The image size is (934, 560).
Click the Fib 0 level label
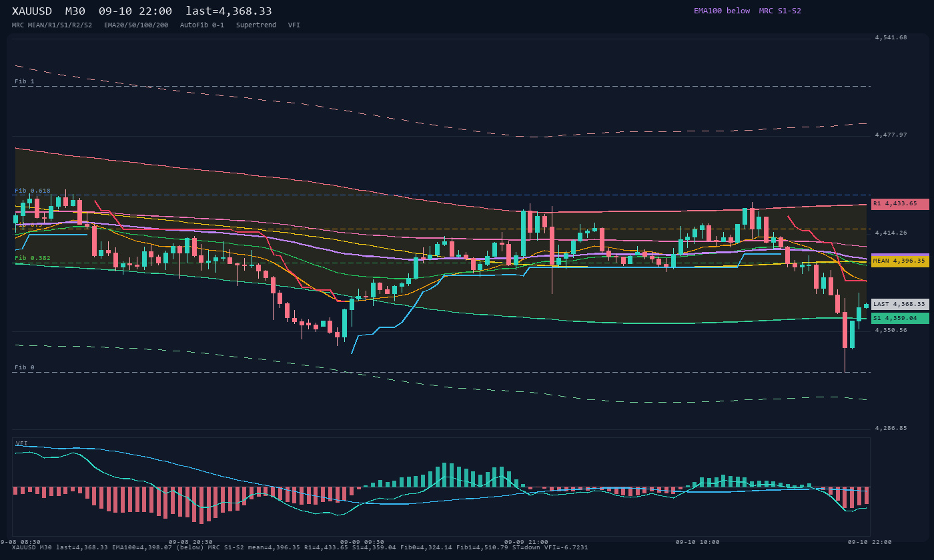coord(25,367)
